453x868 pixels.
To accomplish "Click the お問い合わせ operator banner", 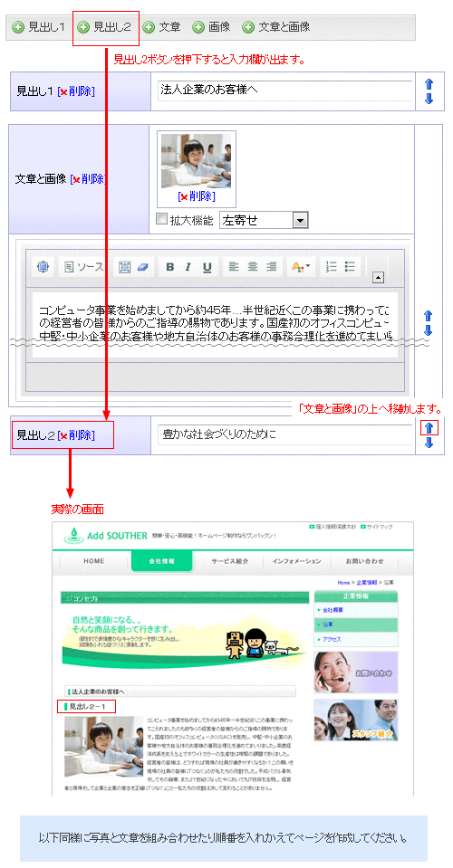I will [x=355, y=672].
